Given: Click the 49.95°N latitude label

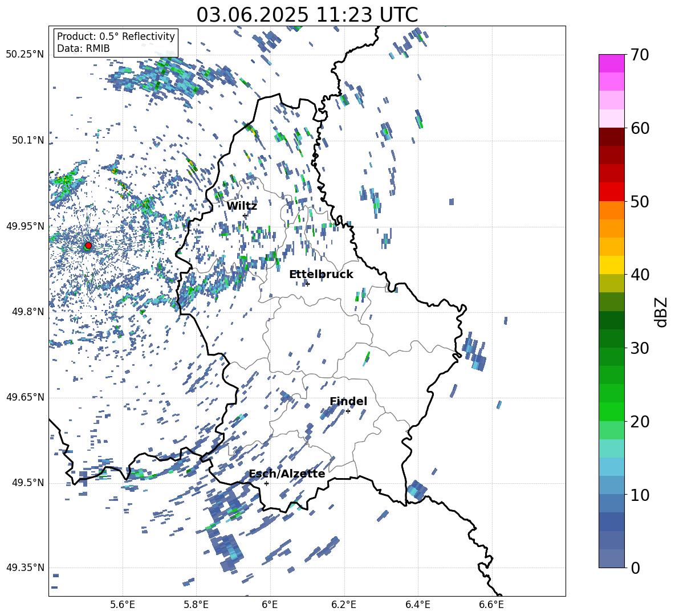Looking at the screenshot, I should [x=25, y=226].
